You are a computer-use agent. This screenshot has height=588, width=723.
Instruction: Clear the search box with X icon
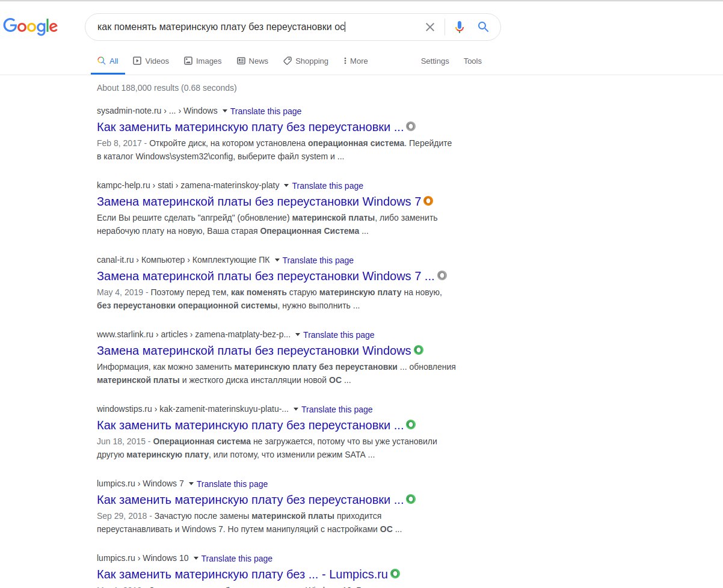point(430,27)
